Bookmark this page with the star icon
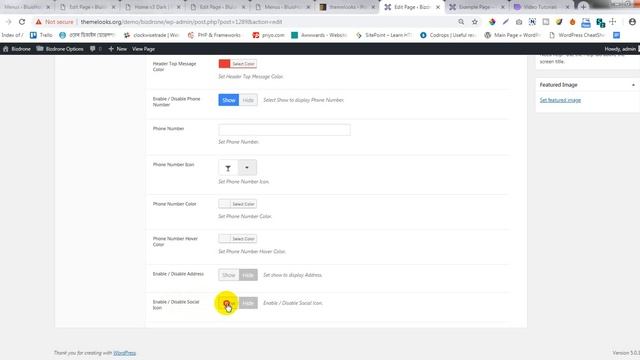 click(x=475, y=22)
